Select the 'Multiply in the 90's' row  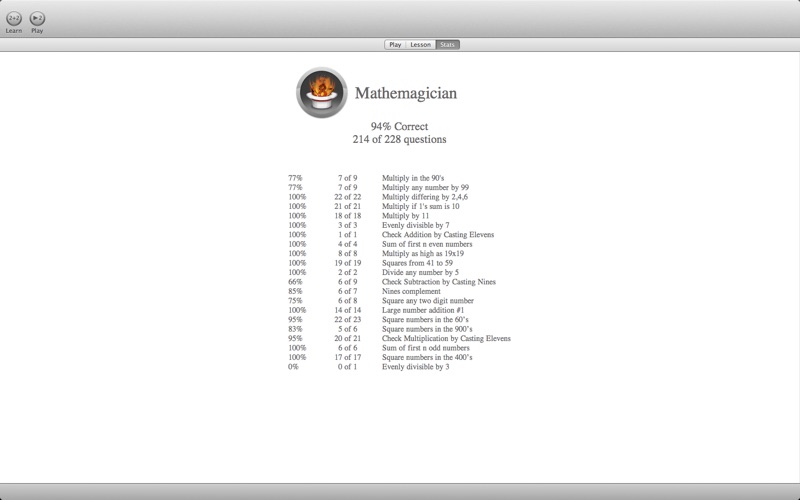[415, 178]
